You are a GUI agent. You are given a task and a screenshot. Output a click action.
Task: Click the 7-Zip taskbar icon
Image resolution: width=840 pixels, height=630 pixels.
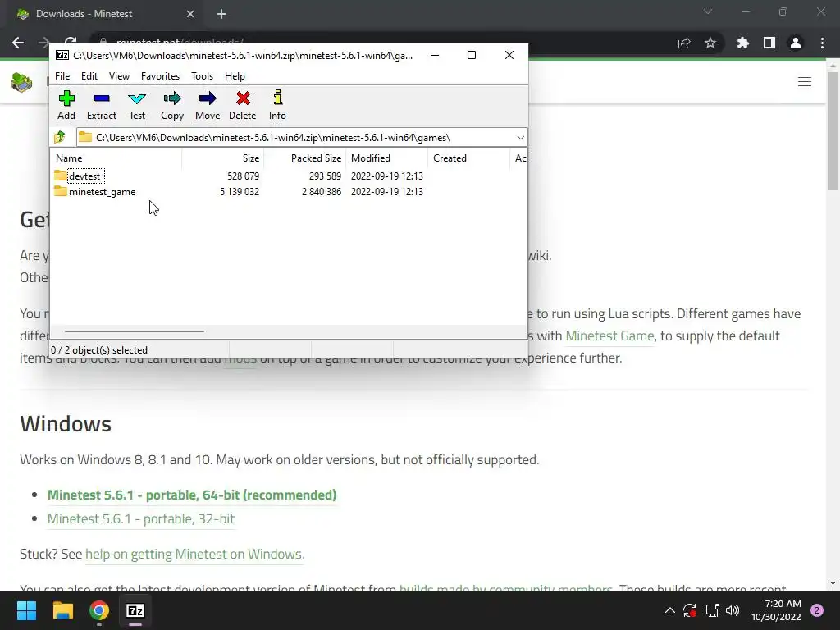pyautogui.click(x=135, y=610)
